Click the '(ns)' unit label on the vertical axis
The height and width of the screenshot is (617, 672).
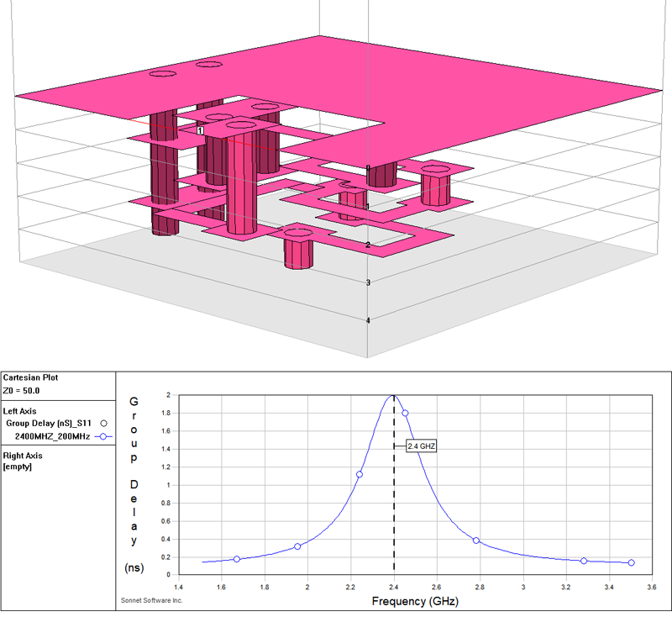(x=134, y=567)
